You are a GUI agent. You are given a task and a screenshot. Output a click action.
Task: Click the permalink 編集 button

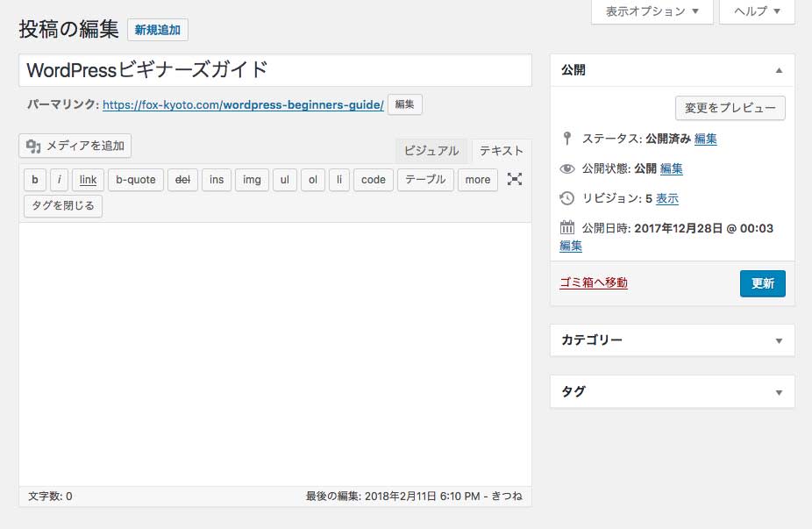click(x=404, y=104)
